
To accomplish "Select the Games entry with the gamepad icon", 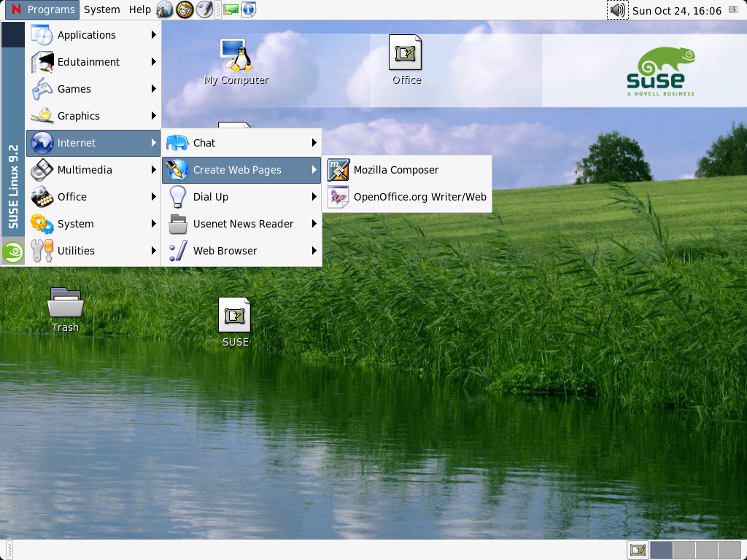I will 93,89.
